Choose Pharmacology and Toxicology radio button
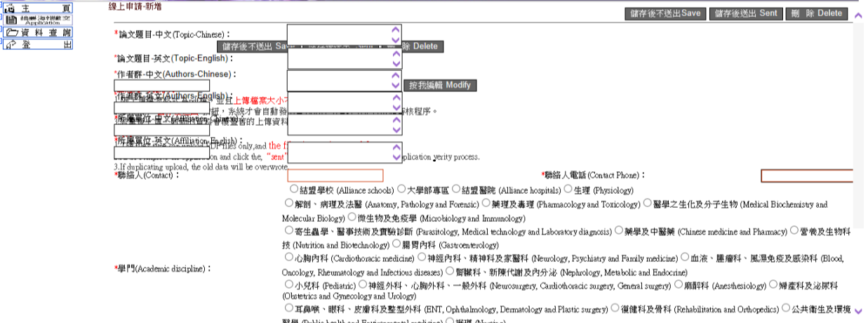This screenshot has height=323, width=868. [486, 203]
